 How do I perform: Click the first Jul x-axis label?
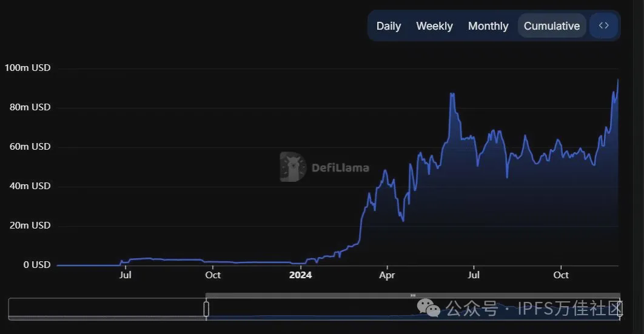coord(126,275)
